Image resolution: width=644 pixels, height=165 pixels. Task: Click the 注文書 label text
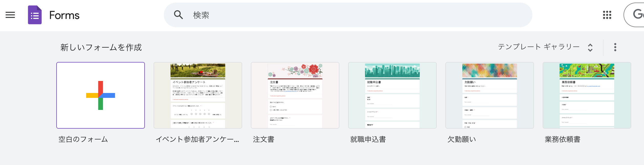(264, 139)
